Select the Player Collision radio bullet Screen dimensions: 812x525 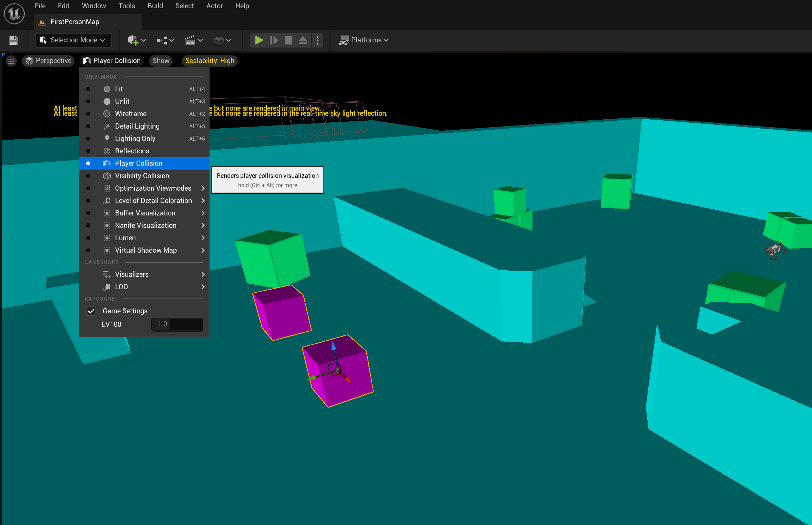click(88, 163)
